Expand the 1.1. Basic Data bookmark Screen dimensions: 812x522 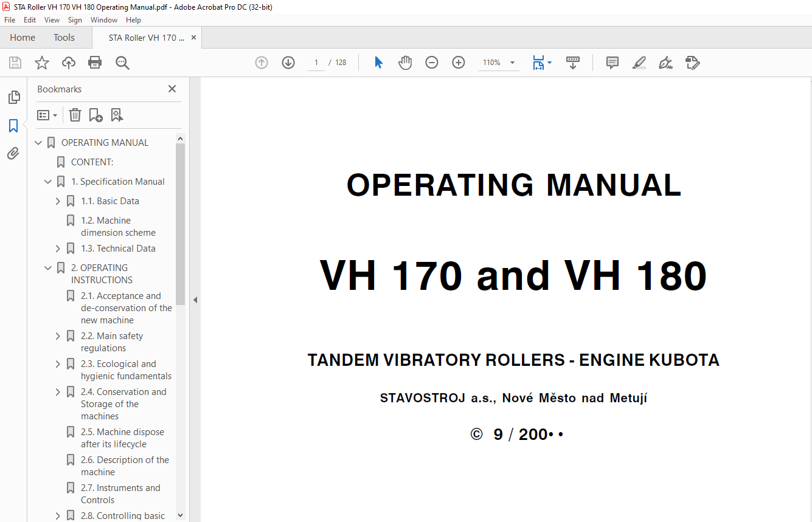(58, 201)
